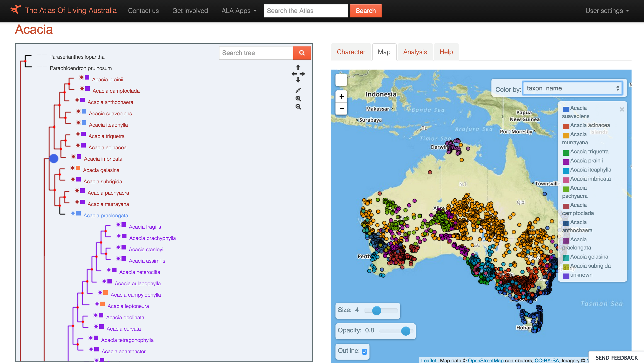
Task: Open the Color by taxon_name dropdown
Action: click(572, 88)
